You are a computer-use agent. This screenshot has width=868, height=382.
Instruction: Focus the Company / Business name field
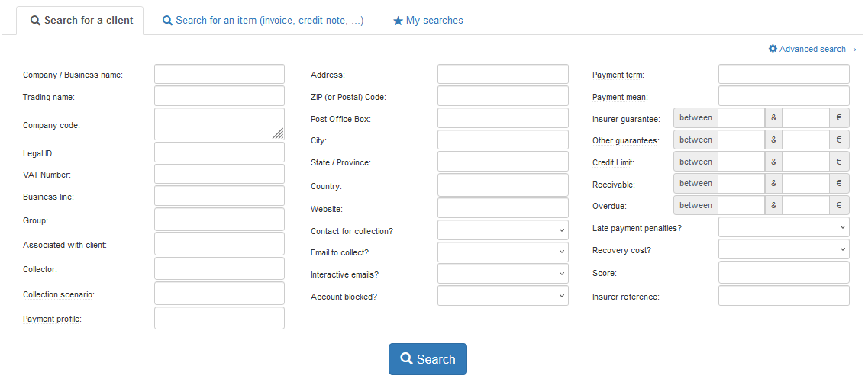click(219, 75)
